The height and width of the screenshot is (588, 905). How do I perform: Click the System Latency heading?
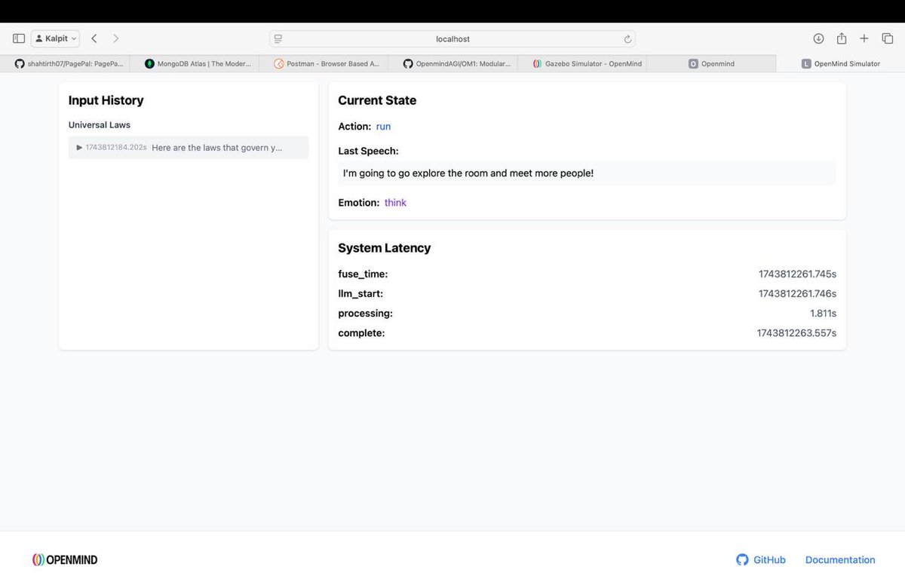click(385, 248)
